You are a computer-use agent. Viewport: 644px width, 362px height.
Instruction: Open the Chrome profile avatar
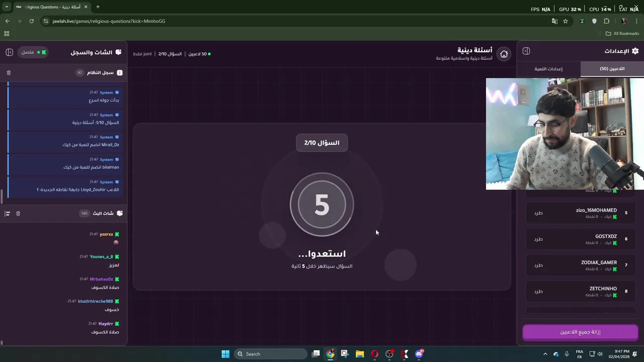point(624,21)
